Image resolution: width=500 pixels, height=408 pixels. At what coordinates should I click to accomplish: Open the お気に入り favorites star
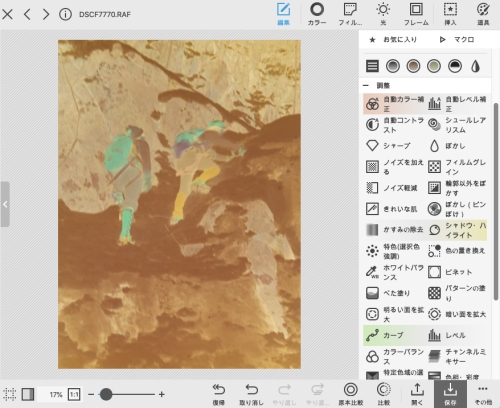(x=393, y=40)
